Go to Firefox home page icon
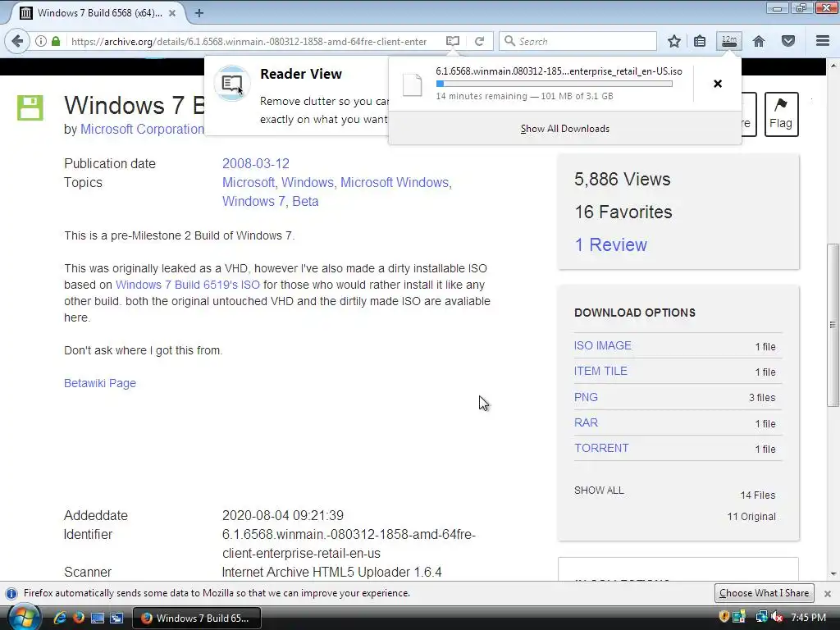The width and height of the screenshot is (840, 630). coord(759,41)
